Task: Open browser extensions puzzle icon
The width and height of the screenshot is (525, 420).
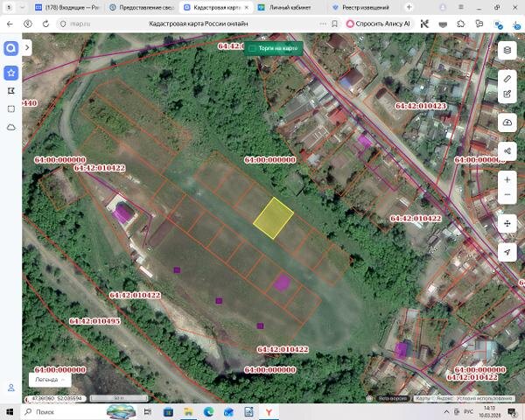Action: [x=461, y=24]
